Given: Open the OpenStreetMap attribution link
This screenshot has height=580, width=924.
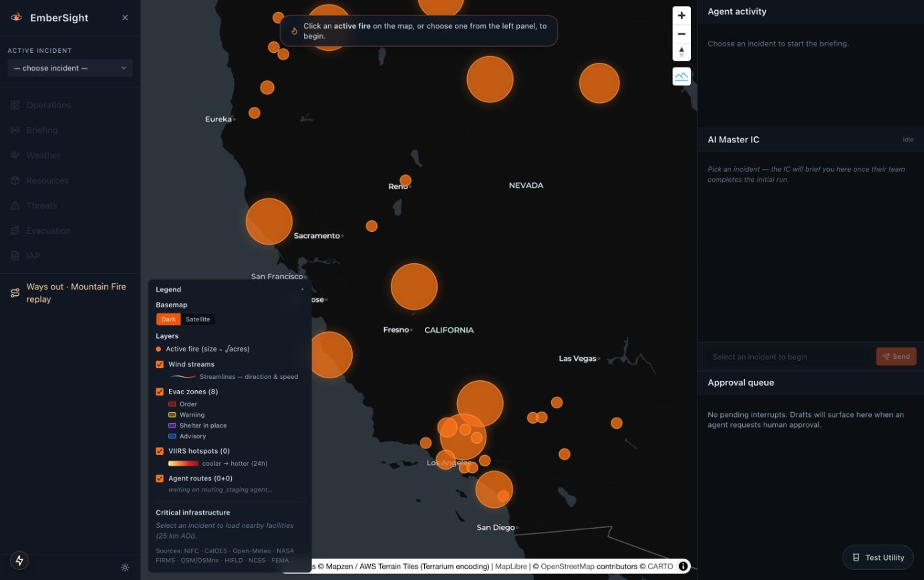Looking at the screenshot, I should [x=567, y=567].
